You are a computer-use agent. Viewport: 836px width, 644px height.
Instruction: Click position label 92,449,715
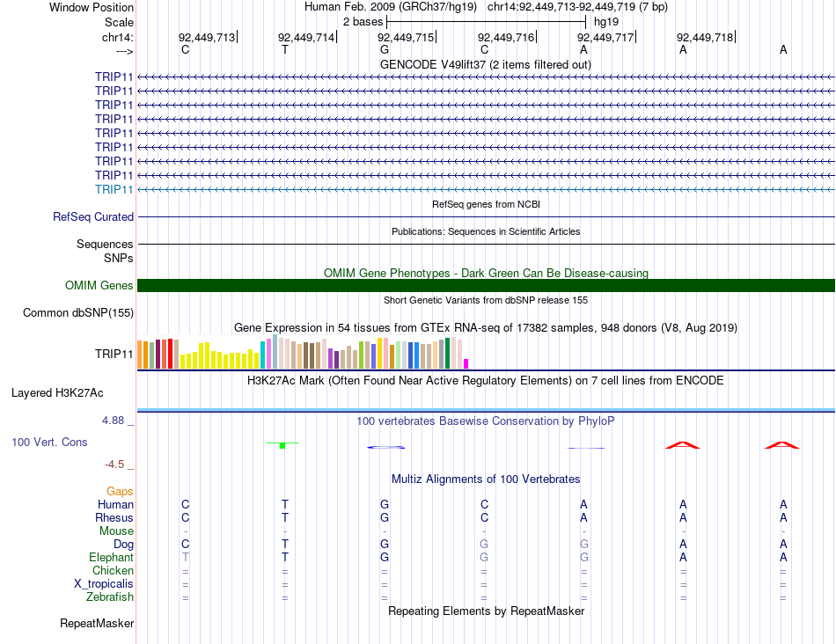pyautogui.click(x=407, y=37)
